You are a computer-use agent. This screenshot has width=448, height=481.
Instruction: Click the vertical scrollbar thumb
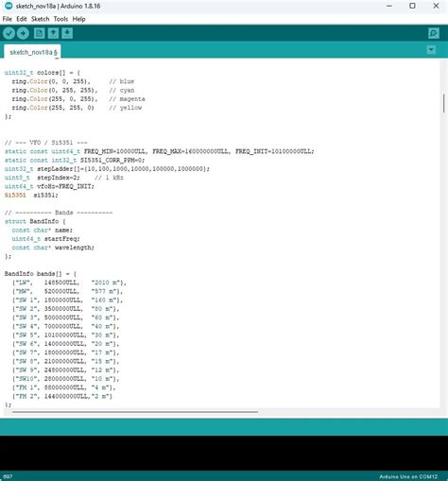point(443,103)
